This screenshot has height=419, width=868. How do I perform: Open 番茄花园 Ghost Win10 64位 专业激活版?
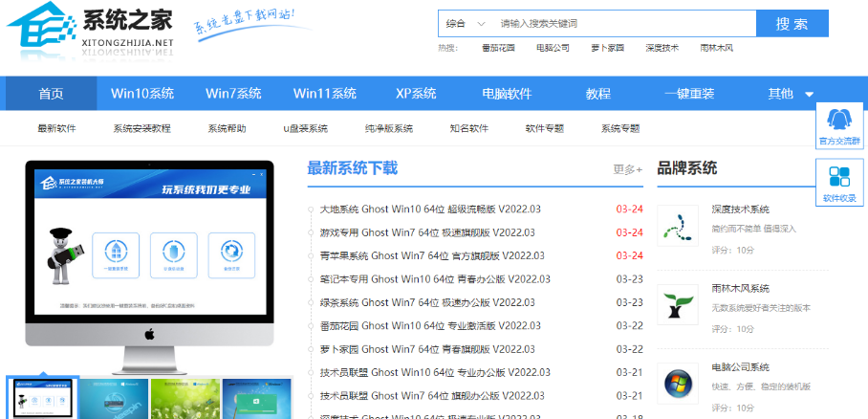pos(430,326)
